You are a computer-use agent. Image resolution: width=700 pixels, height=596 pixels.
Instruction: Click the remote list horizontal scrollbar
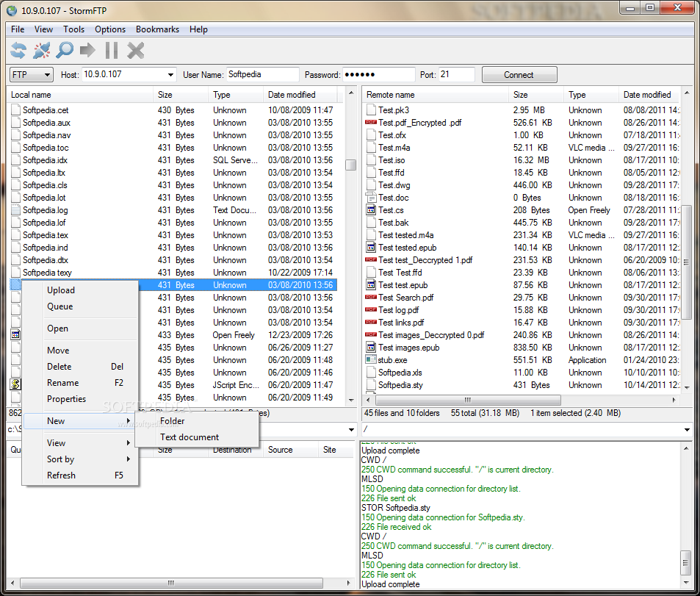[x=467, y=400]
